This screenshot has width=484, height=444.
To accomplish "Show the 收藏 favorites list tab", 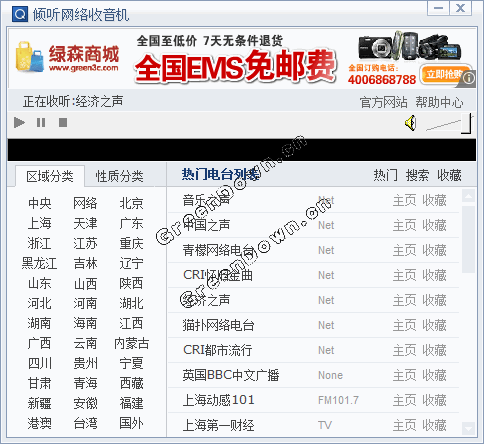I will click(x=449, y=175).
